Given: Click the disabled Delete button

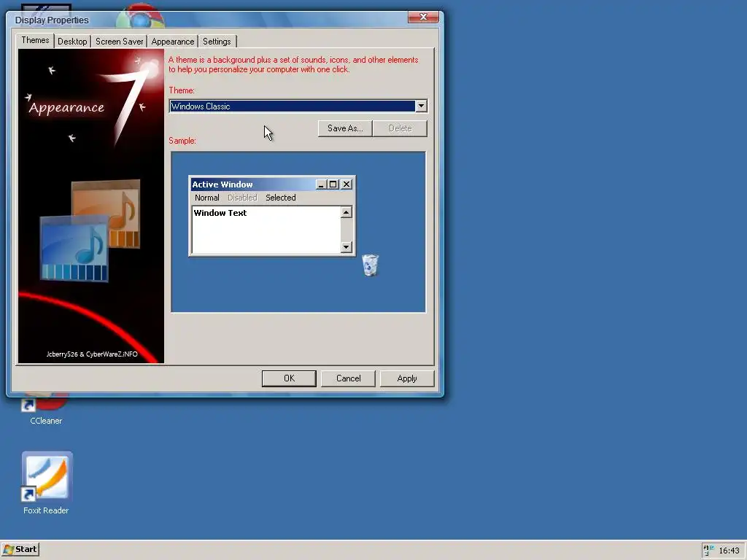Looking at the screenshot, I should [400, 128].
